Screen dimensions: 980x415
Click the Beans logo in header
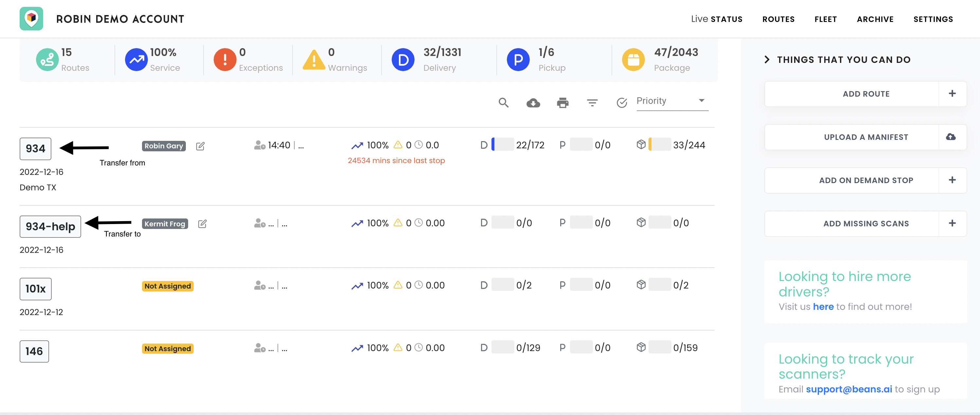pyautogui.click(x=31, y=19)
